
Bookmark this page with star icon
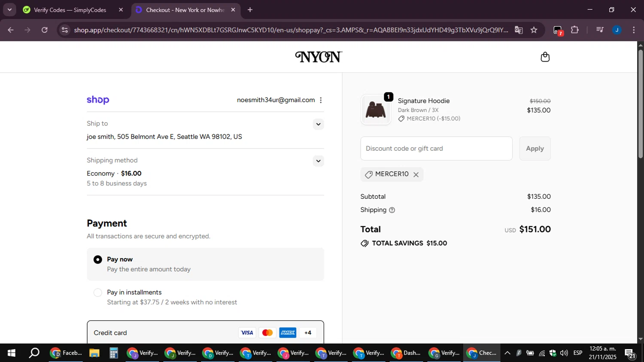tap(534, 30)
